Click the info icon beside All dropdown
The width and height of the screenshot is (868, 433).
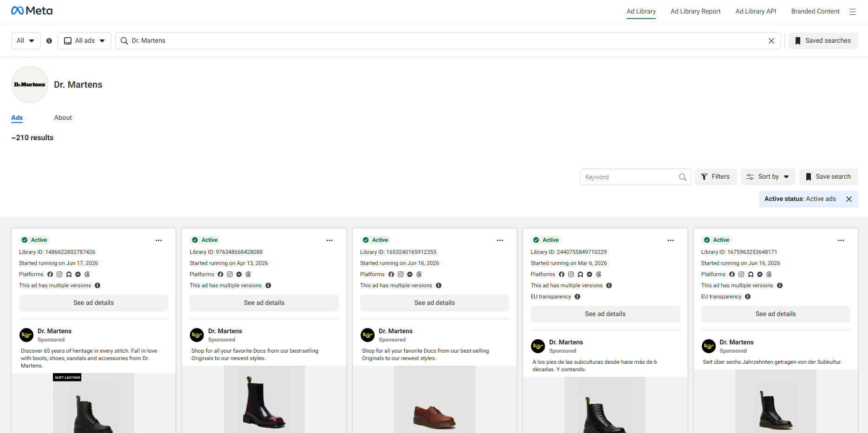click(49, 41)
